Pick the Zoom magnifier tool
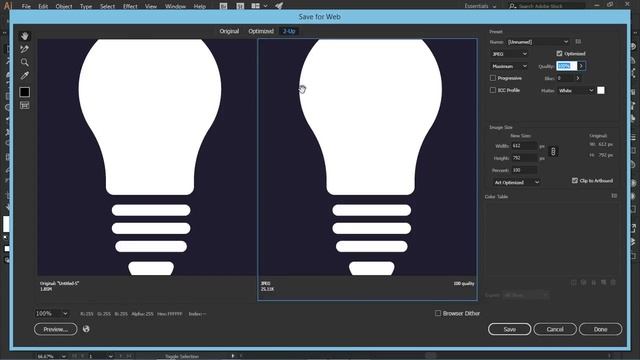 (24, 62)
